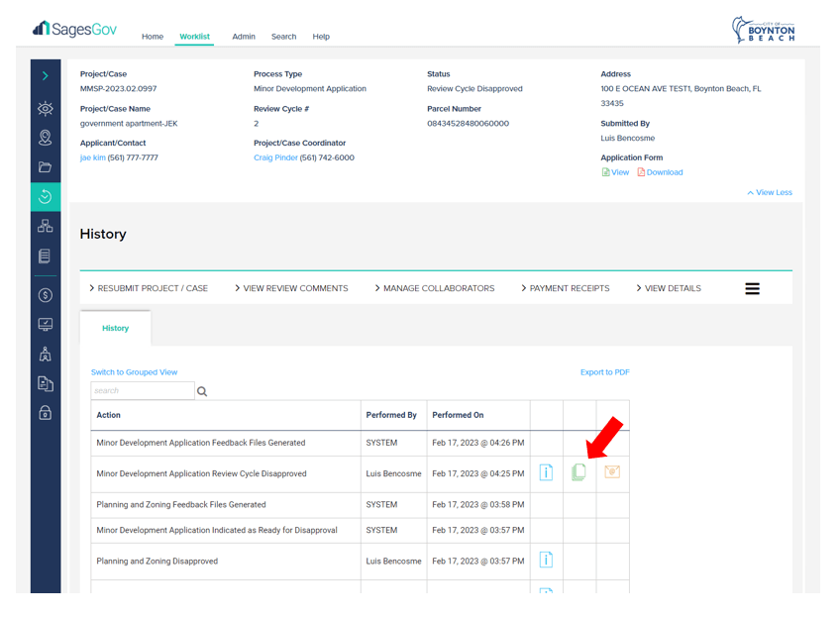This screenshot has height=617, width=840.
Task: Click Export to PDF link
Action: coord(604,372)
